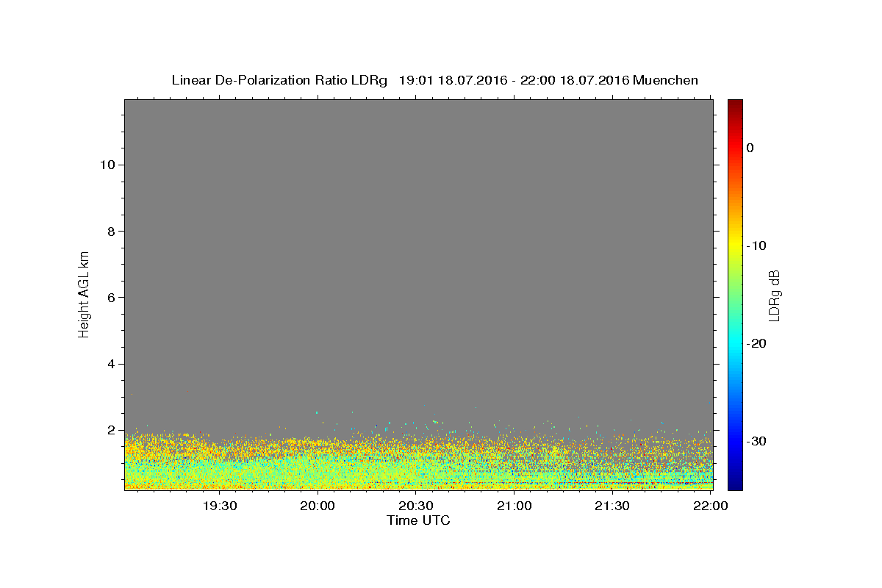Viewport: 882px width, 588px height.
Task: Click the Height AGL km axis title
Action: click(85, 293)
